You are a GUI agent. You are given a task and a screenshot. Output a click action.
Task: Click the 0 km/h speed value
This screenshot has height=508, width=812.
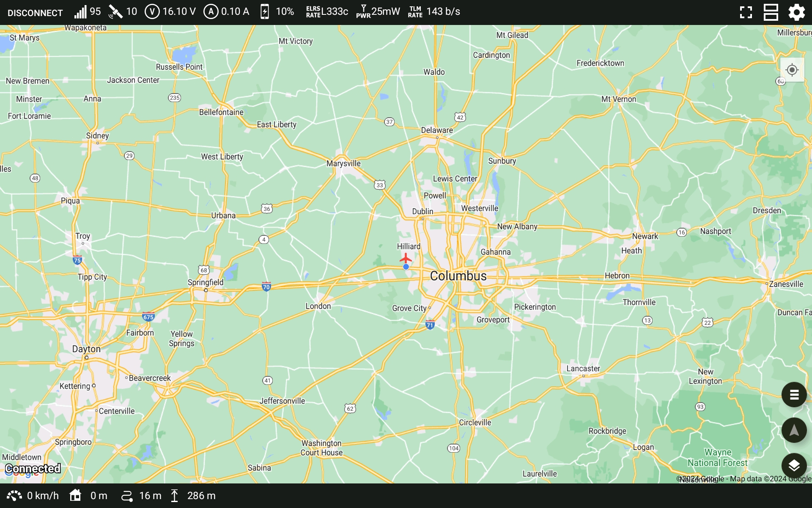tap(43, 496)
